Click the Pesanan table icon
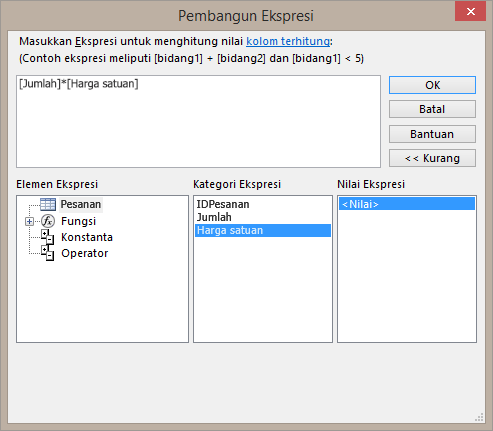493x431 pixels. [x=48, y=204]
